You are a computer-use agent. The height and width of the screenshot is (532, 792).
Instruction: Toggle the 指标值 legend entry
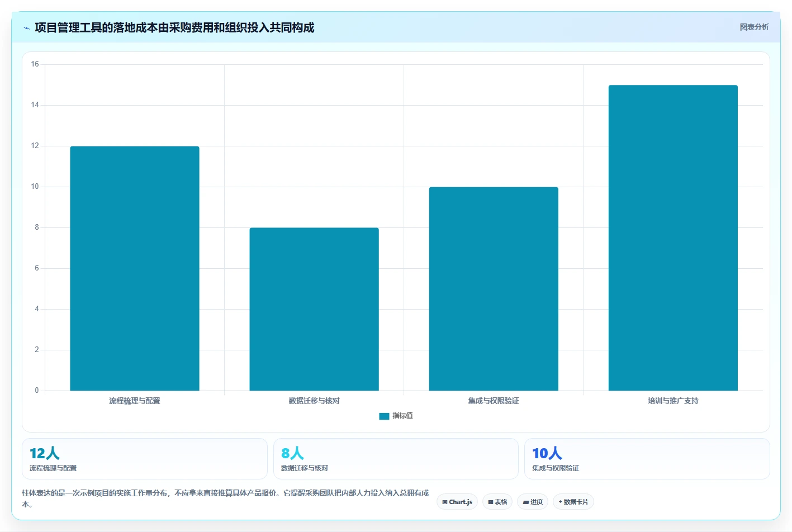(396, 416)
